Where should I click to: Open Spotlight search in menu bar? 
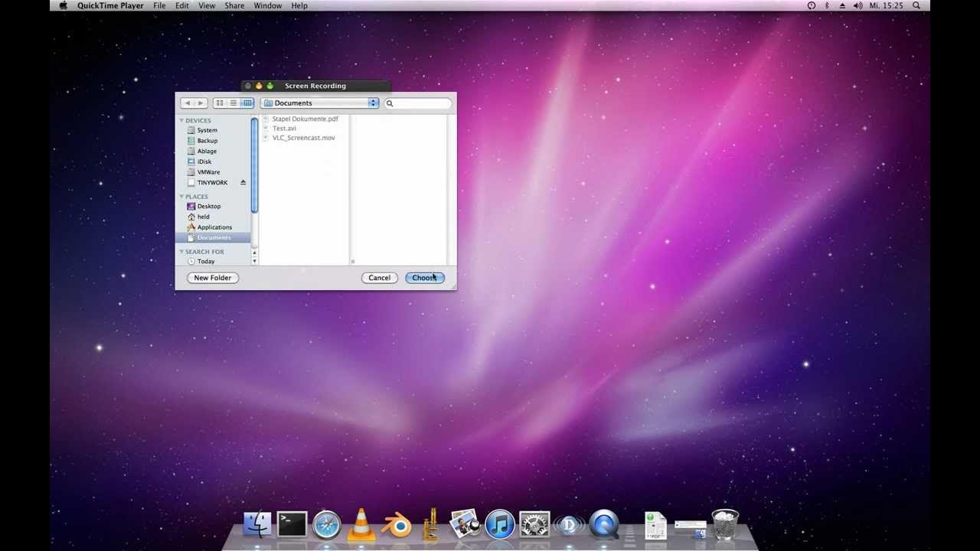pos(916,5)
